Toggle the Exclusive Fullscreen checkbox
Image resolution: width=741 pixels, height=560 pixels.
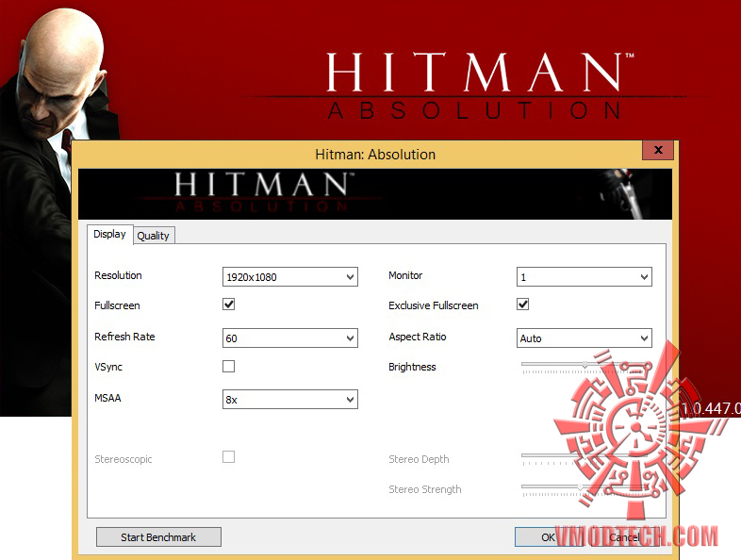(522, 305)
